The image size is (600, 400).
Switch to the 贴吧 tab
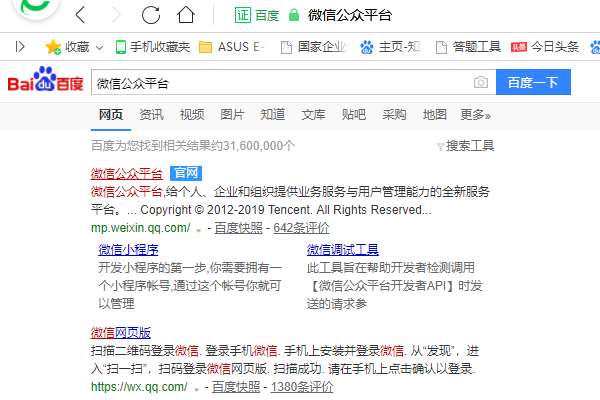coord(354,114)
